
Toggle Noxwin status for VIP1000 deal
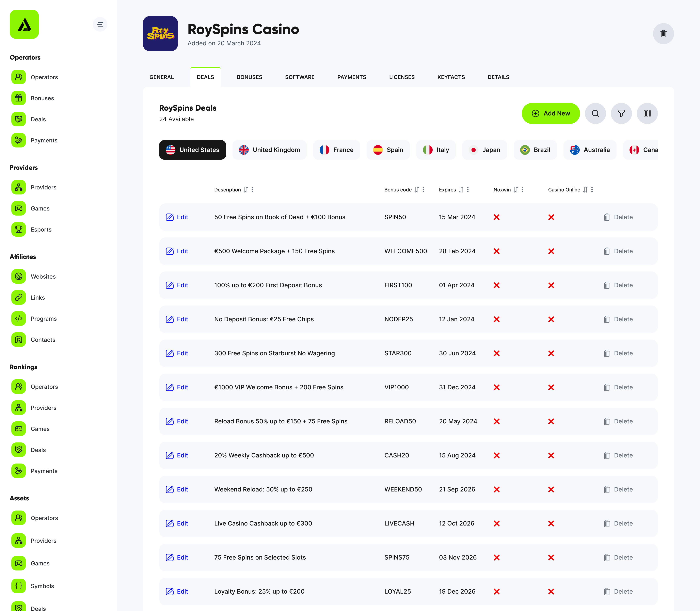pyautogui.click(x=497, y=388)
